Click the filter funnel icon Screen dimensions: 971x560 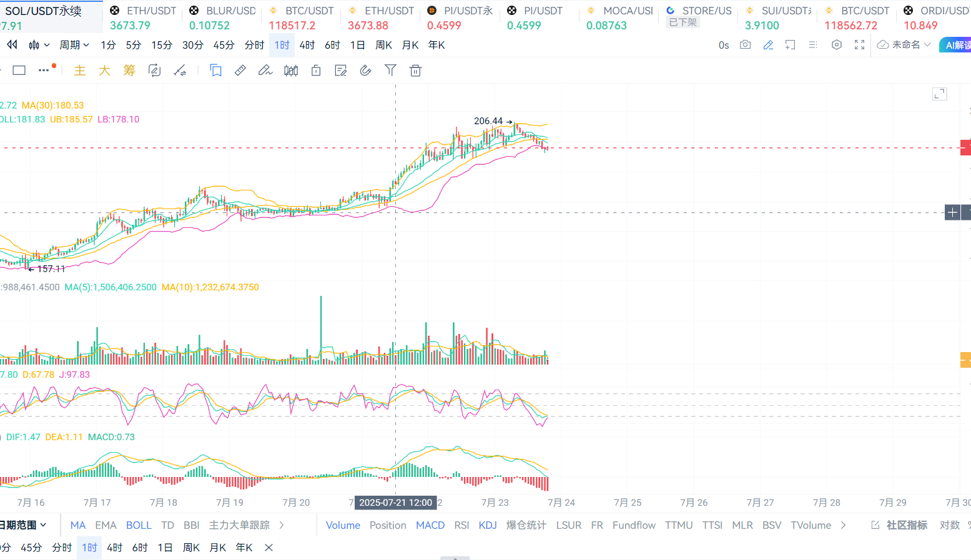pos(390,71)
